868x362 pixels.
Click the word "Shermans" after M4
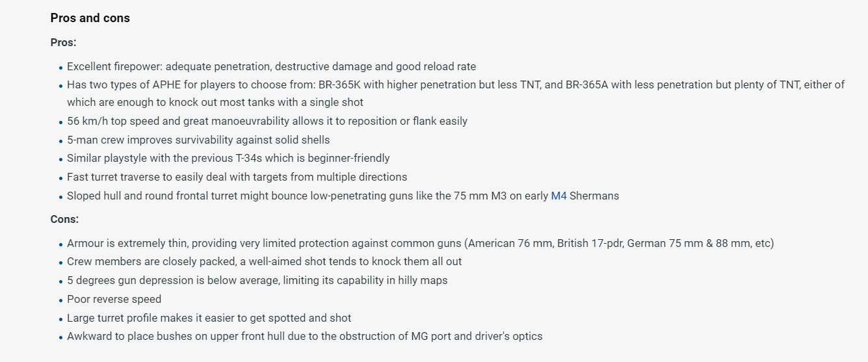click(594, 196)
